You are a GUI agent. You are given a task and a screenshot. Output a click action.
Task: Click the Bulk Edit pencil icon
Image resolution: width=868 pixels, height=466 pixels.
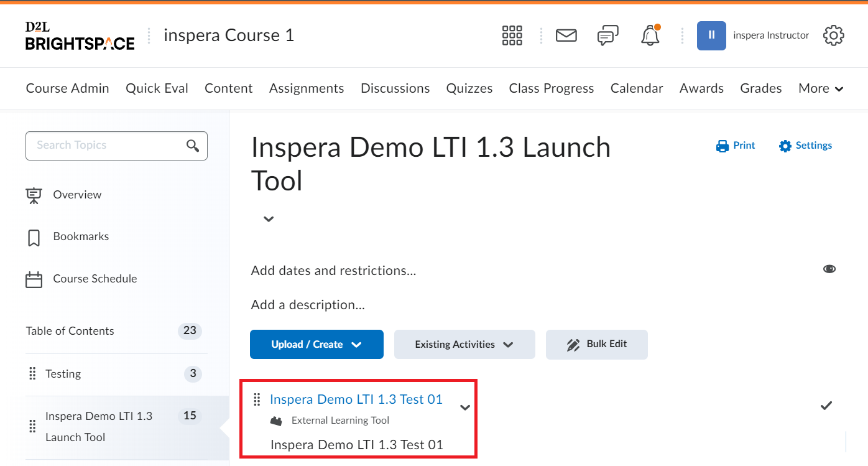click(x=573, y=345)
